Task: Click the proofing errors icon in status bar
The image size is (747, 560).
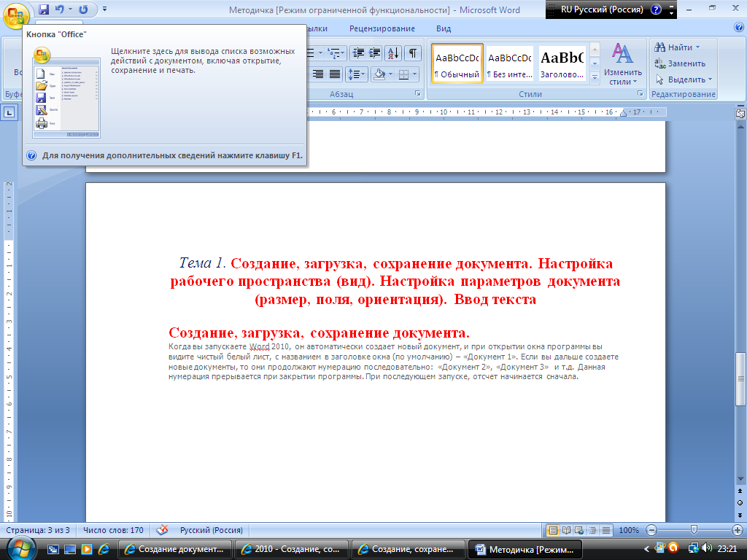Action: coord(162,530)
